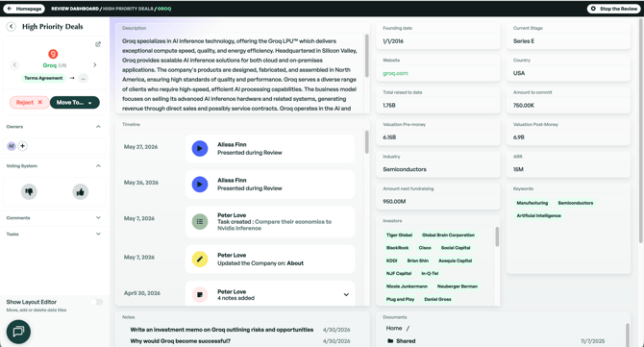
Task: Expand the Tasks section
Action: pyautogui.click(x=98, y=235)
